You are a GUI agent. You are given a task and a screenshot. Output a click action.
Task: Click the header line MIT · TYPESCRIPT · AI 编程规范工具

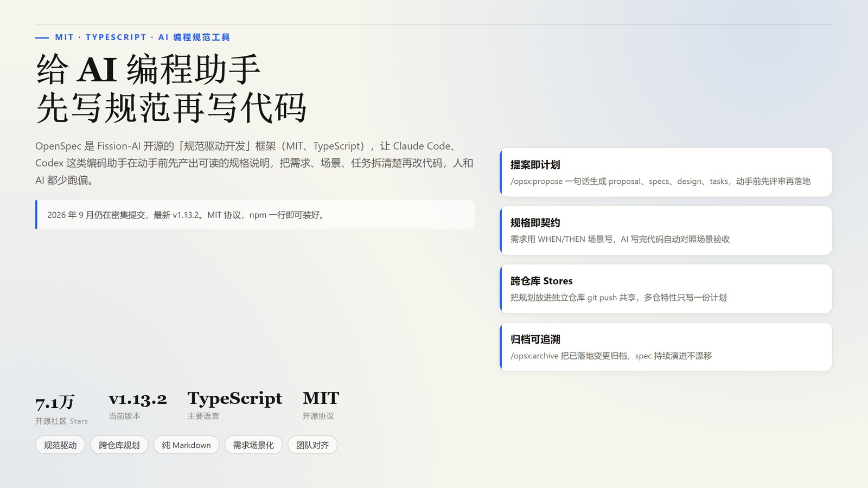(x=142, y=37)
